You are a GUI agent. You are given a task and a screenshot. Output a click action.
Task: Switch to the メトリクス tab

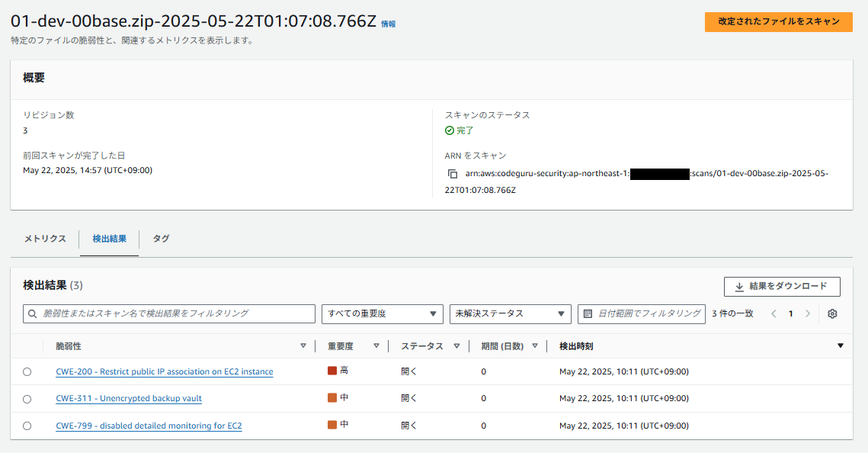coord(45,239)
